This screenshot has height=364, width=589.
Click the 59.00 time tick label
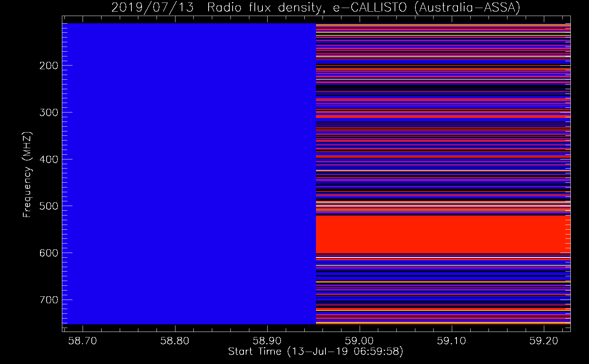click(x=359, y=341)
